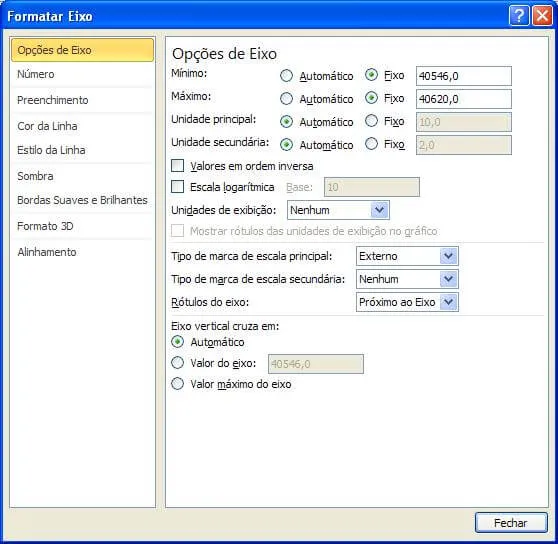This screenshot has height=544, width=558.
Task: Click the Máximo value field 40620,0
Action: point(464,99)
